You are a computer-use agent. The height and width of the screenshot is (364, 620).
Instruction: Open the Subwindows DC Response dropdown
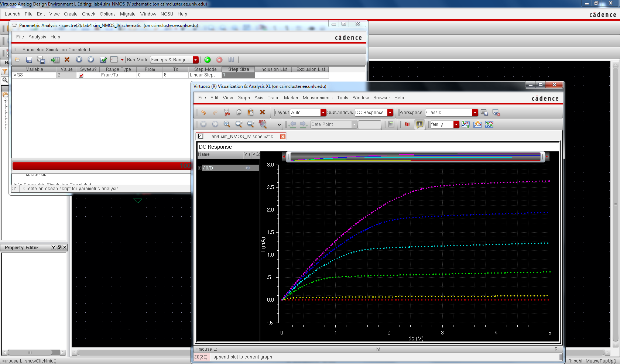click(390, 113)
